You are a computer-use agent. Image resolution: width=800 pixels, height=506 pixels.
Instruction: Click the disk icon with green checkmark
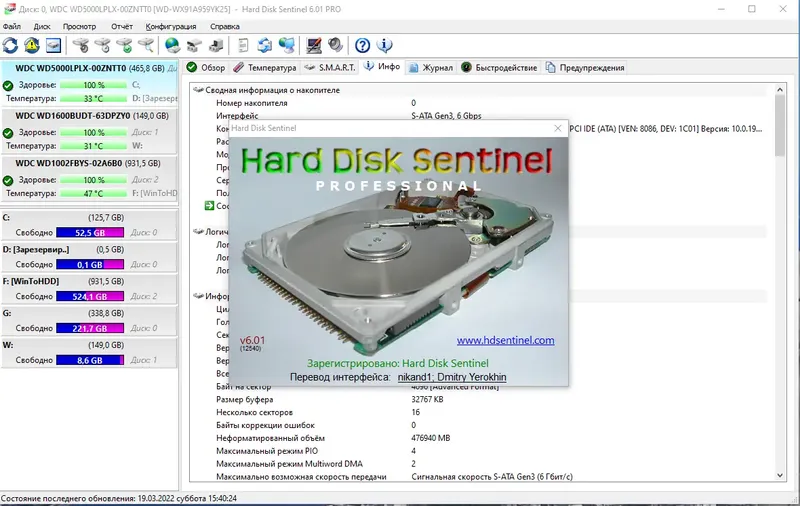coord(124,45)
